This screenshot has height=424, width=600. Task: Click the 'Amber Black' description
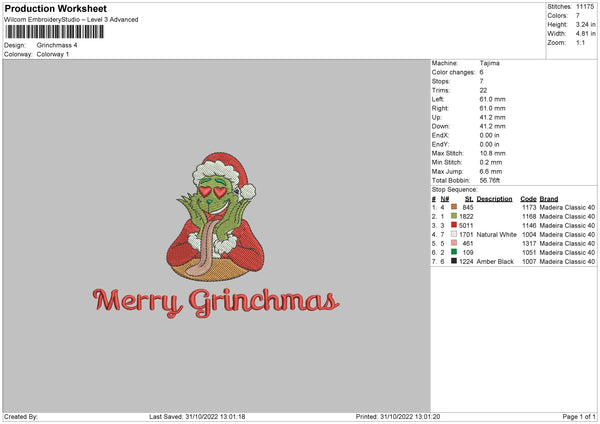tap(495, 262)
